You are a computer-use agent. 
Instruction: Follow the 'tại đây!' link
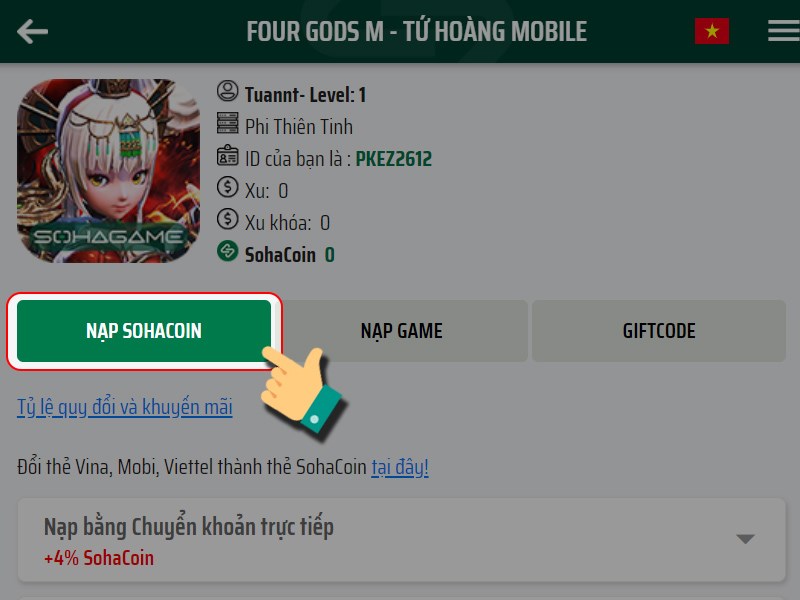click(x=399, y=467)
